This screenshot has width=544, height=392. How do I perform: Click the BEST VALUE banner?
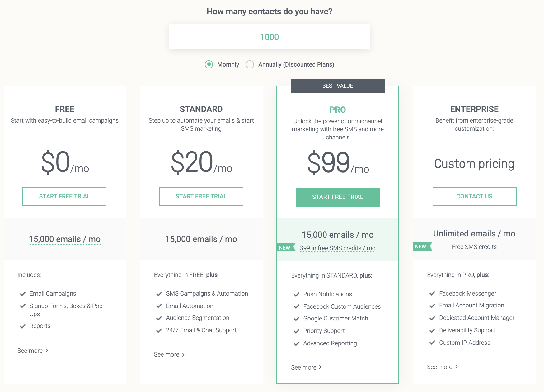(x=338, y=86)
